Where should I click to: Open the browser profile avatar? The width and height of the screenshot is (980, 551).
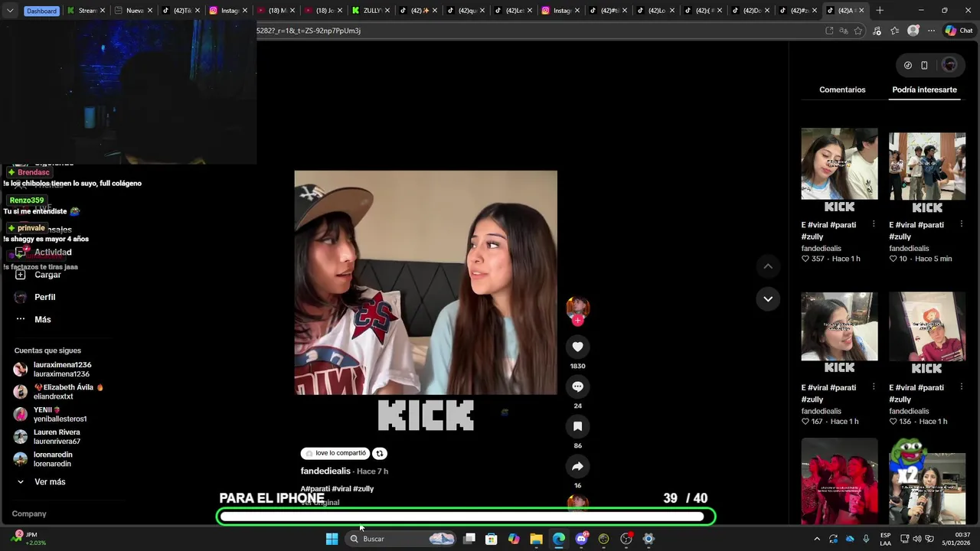point(913,31)
